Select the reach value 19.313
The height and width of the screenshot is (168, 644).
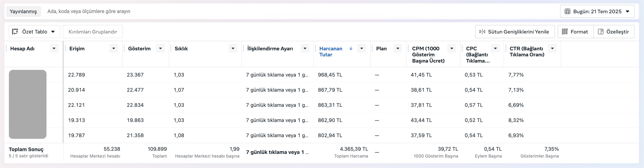[76, 120]
